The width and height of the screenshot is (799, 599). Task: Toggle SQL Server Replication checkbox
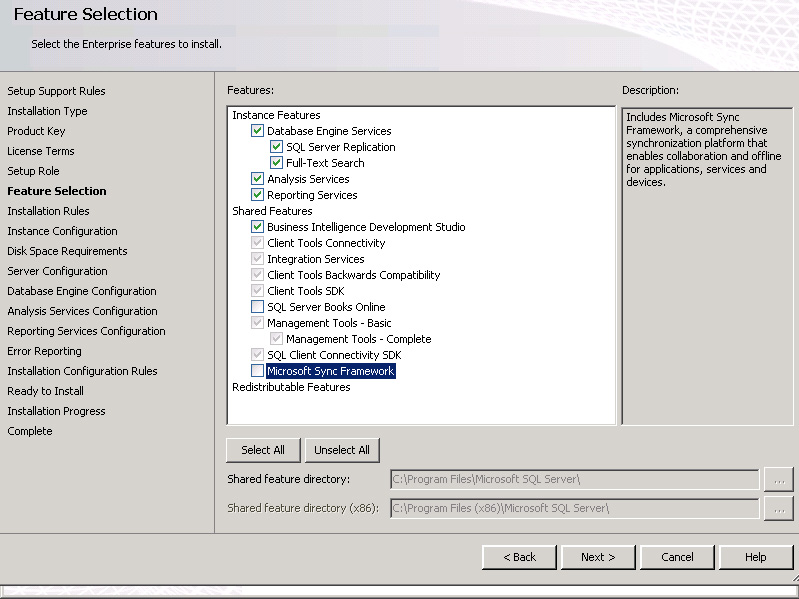point(276,147)
